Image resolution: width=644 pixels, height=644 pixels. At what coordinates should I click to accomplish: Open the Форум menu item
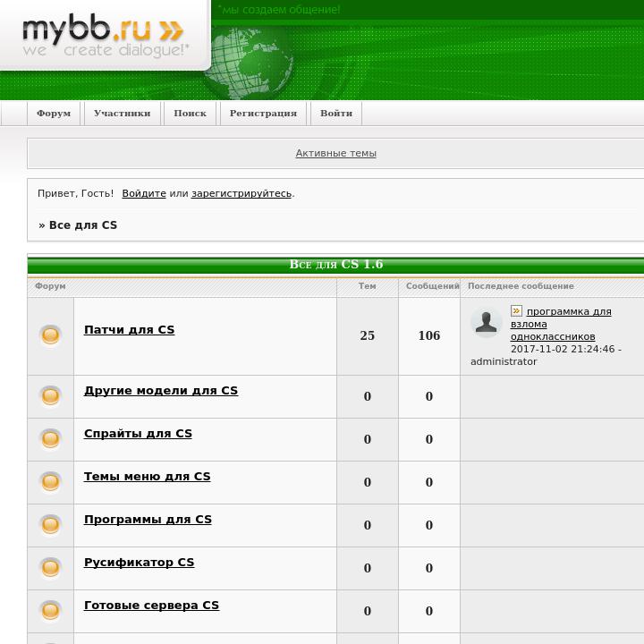54,114
